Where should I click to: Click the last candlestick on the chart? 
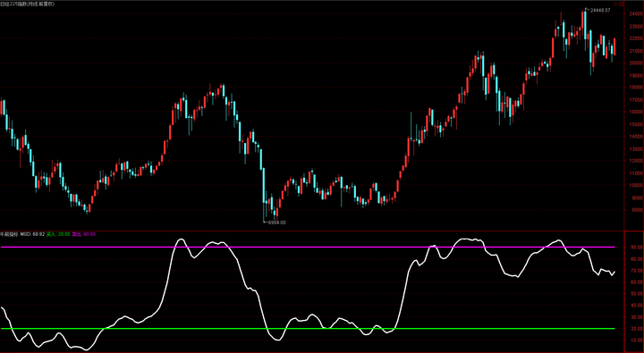[614, 47]
